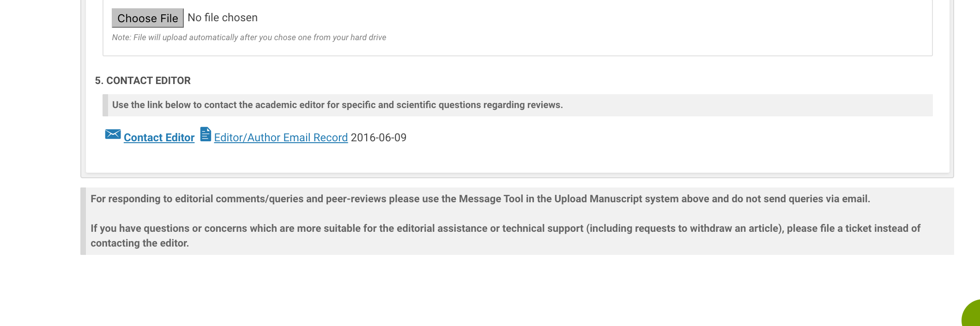This screenshot has width=980, height=326.
Task: Click the "contacting the editor." final line
Action: 139,243
